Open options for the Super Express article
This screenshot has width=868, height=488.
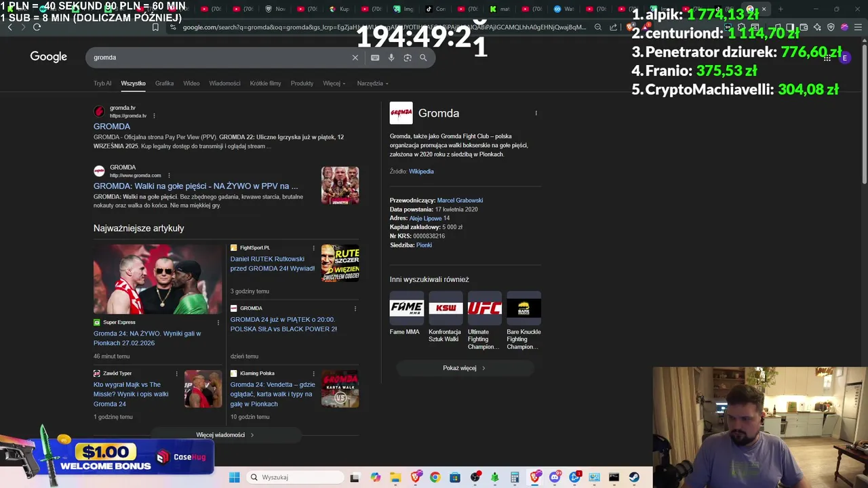point(218,323)
